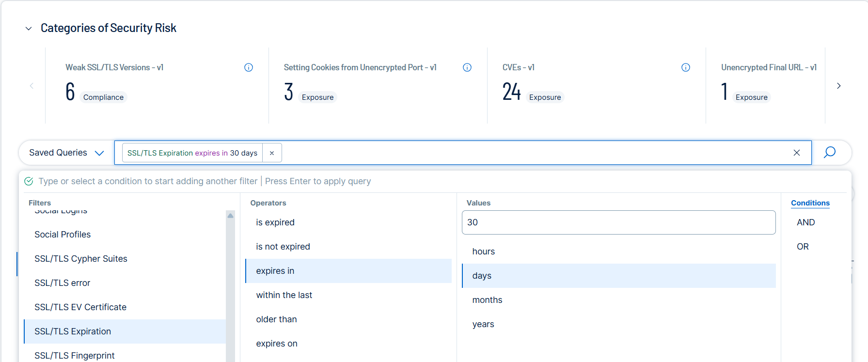The image size is (868, 362).
Task: Add an OR condition
Action: tap(803, 247)
